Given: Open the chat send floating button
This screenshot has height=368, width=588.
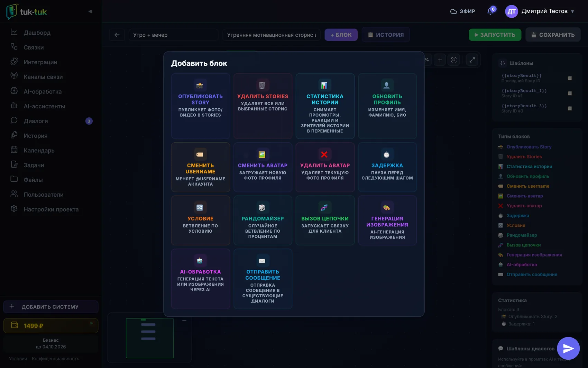Looking at the screenshot, I should pyautogui.click(x=568, y=348).
